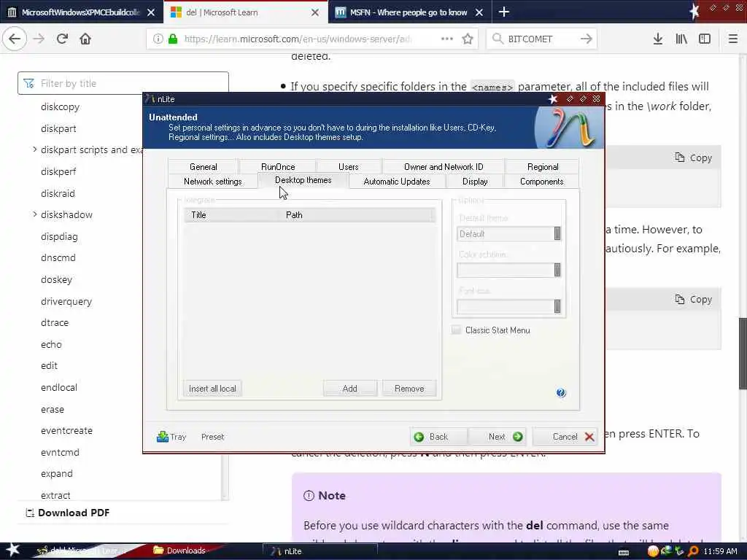Switch to General tab in nLite
747x560 pixels.
[203, 167]
